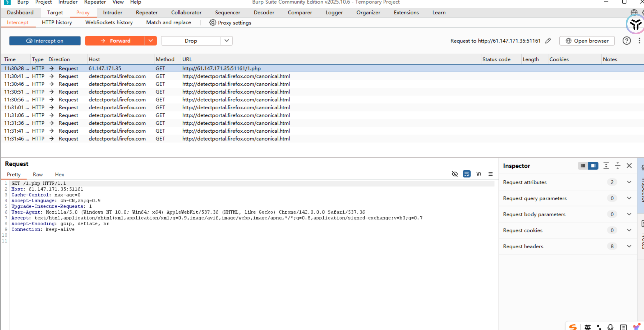
Task: Expand the Request headers section
Action: click(x=629, y=246)
